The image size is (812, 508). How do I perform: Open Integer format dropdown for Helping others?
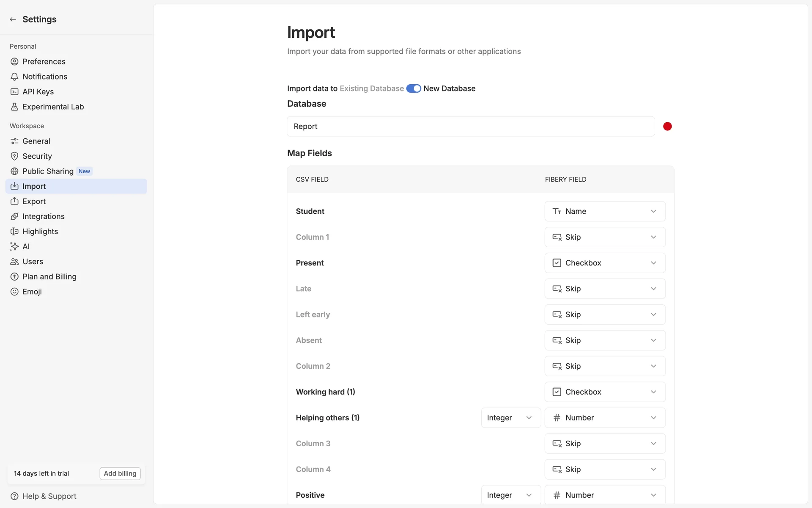[x=510, y=418]
